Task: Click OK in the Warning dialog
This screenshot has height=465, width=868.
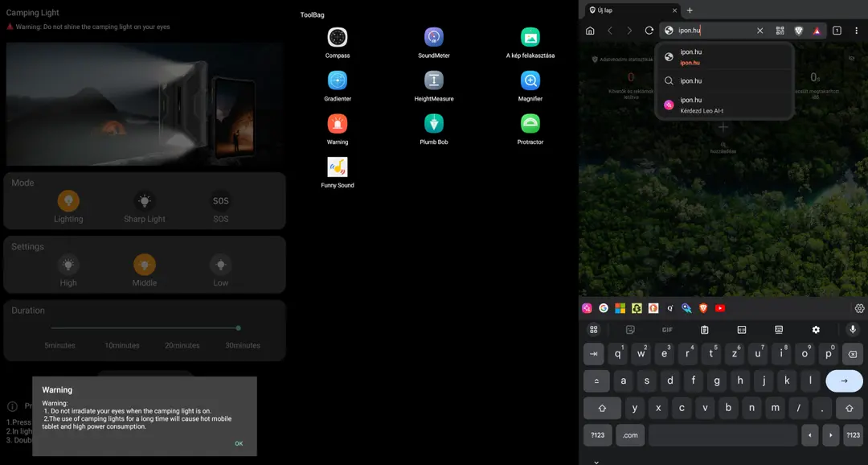Action: click(239, 443)
